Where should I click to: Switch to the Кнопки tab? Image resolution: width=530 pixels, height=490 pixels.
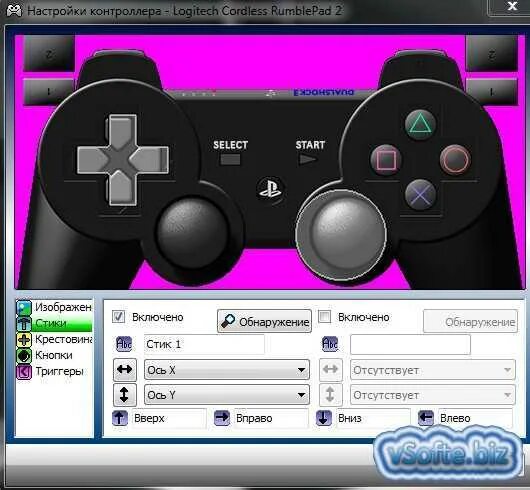click(54, 355)
